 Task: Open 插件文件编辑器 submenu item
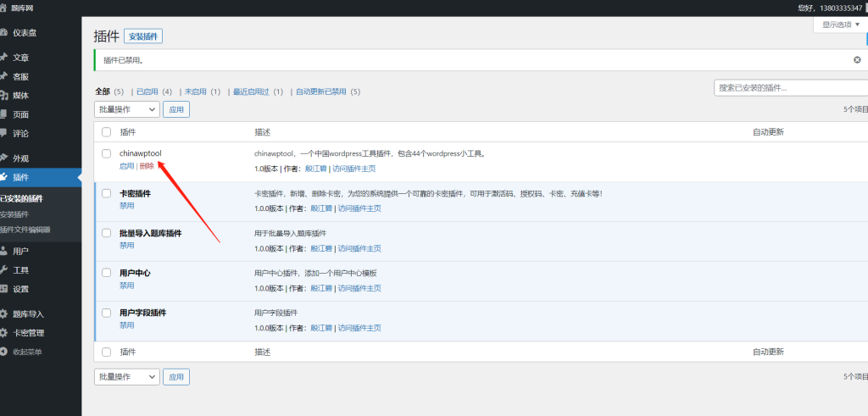(25, 230)
